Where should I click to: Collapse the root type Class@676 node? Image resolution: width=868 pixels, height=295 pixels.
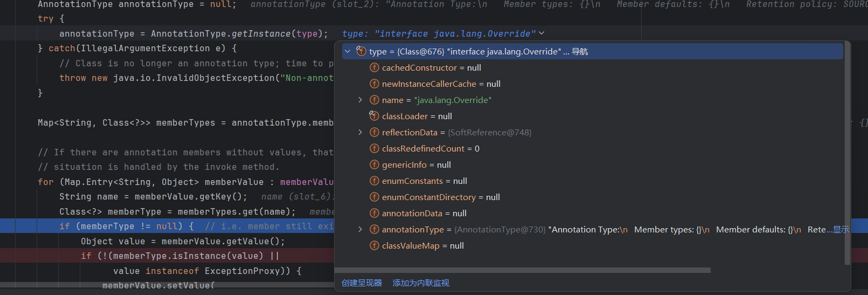pyautogui.click(x=348, y=51)
